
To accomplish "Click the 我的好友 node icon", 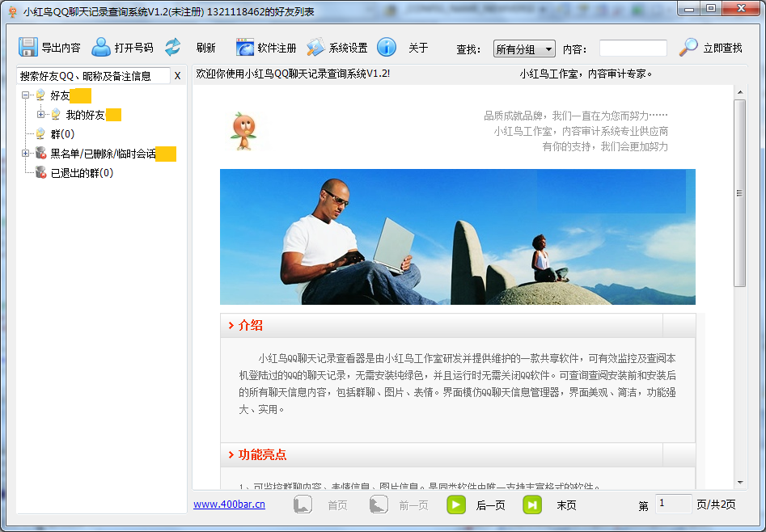I will coord(56,115).
